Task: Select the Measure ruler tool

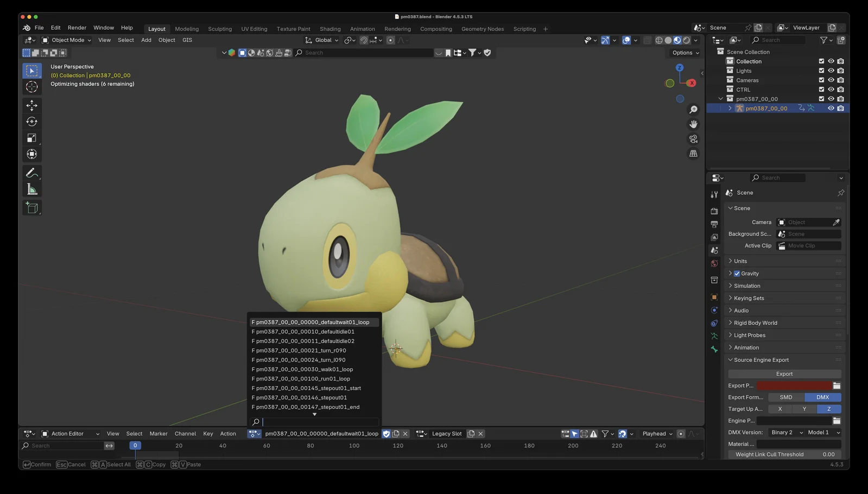Action: [x=32, y=189]
